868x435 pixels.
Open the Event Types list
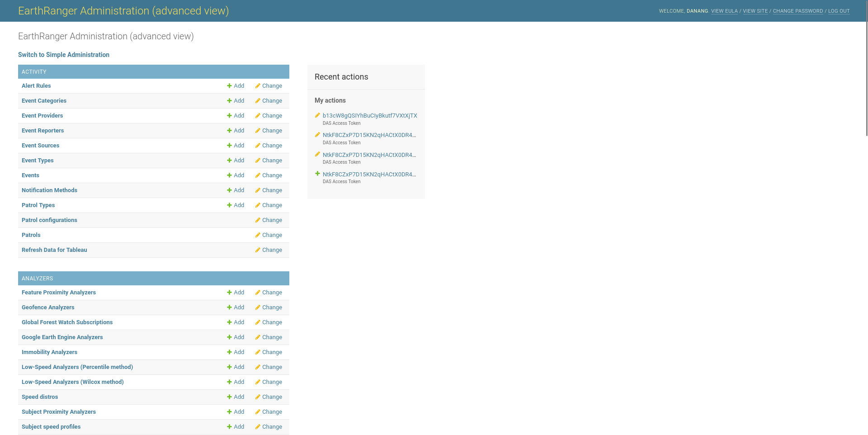click(38, 161)
